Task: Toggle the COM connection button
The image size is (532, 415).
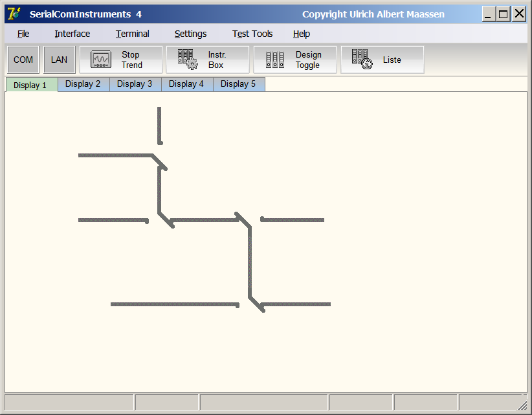Action: click(x=23, y=60)
